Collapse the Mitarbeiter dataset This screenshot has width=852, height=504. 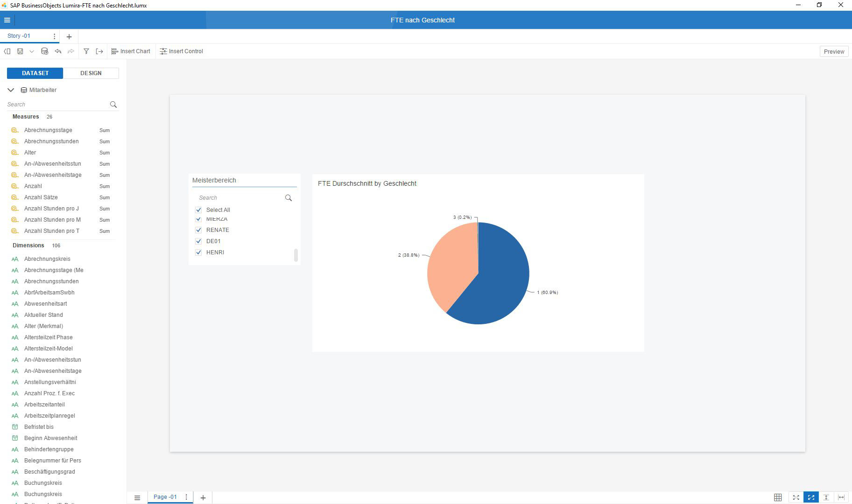pos(11,90)
